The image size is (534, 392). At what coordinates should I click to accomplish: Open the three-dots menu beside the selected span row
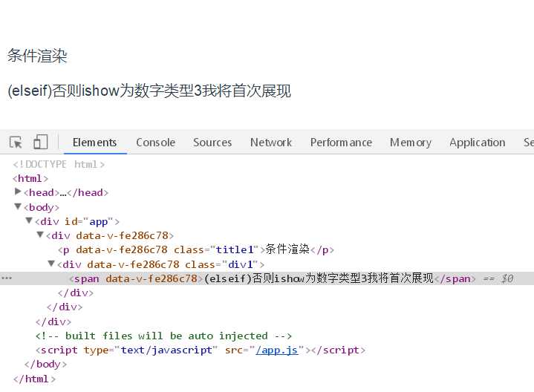point(7,278)
